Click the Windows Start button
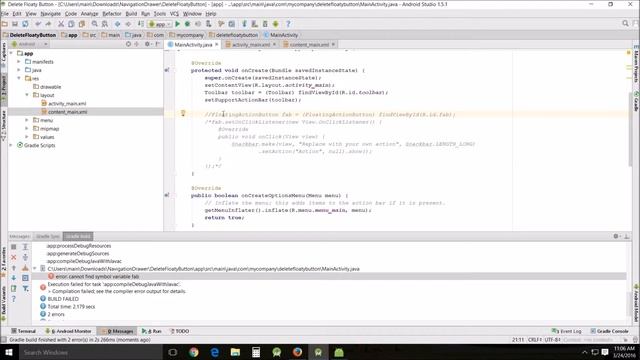Image resolution: width=640 pixels, height=360 pixels. (x=8, y=352)
